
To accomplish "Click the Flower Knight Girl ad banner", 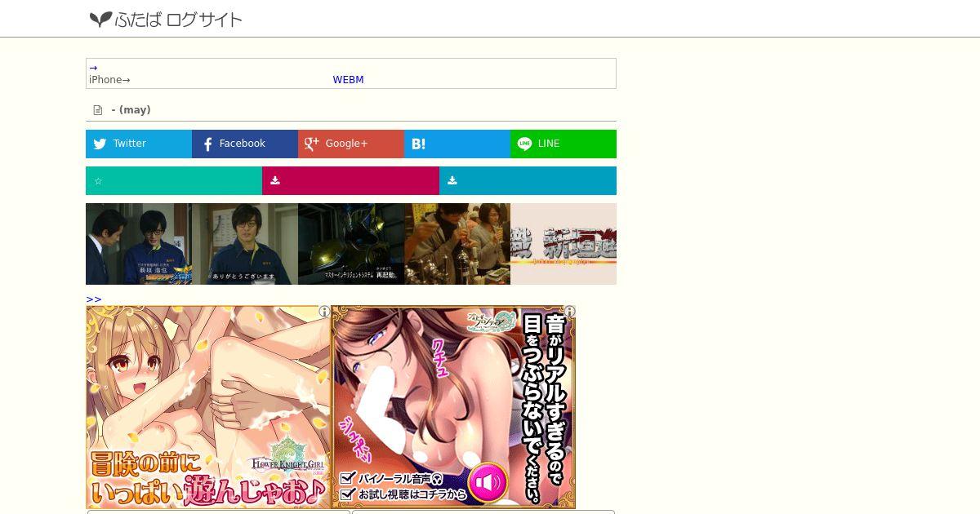I will (x=208, y=407).
